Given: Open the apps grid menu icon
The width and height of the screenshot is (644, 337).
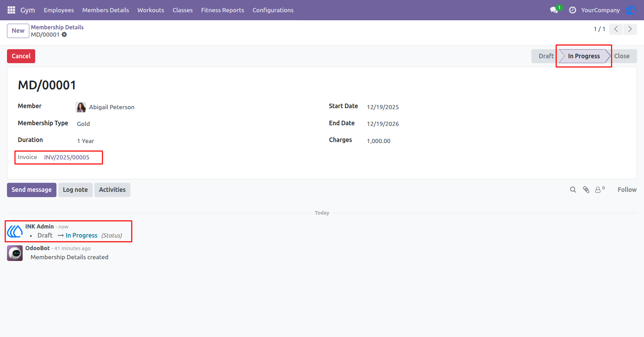Looking at the screenshot, I should (11, 10).
